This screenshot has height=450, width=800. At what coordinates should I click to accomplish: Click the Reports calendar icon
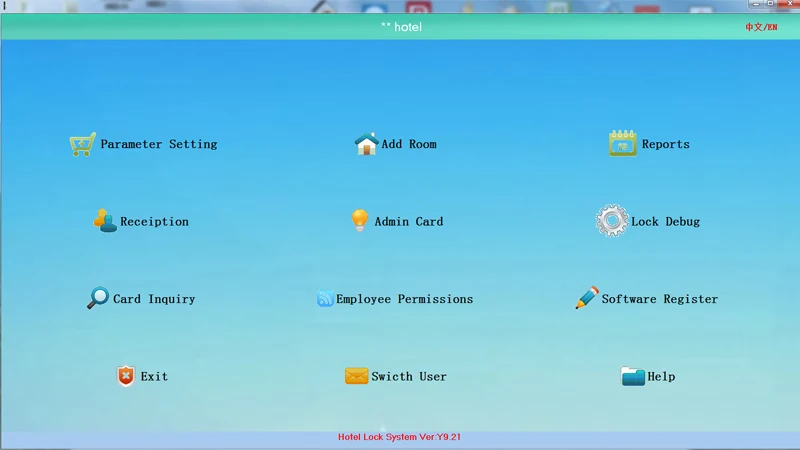point(622,143)
